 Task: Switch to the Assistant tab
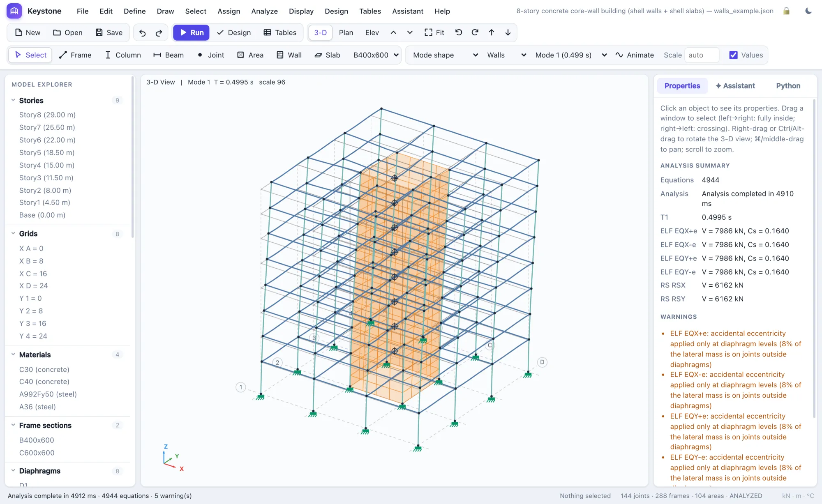735,86
